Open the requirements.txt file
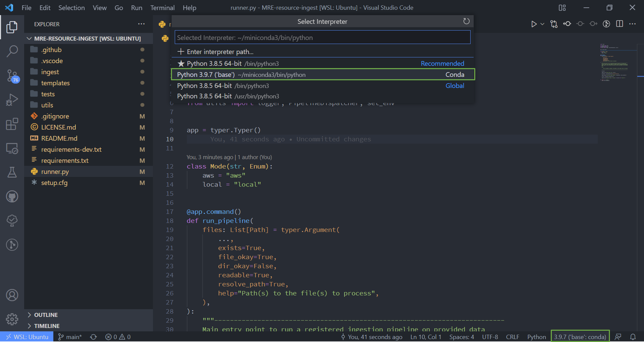The image size is (644, 342). coord(89,160)
